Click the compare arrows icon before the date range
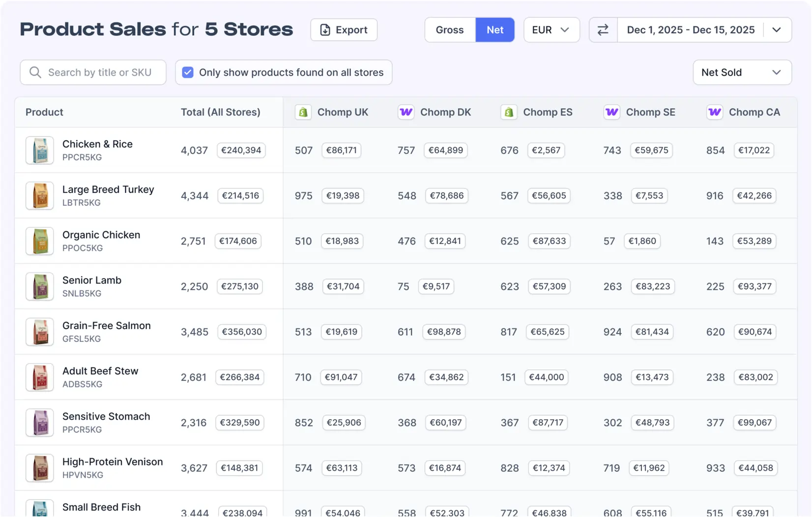This screenshot has height=517, width=812. tap(603, 30)
